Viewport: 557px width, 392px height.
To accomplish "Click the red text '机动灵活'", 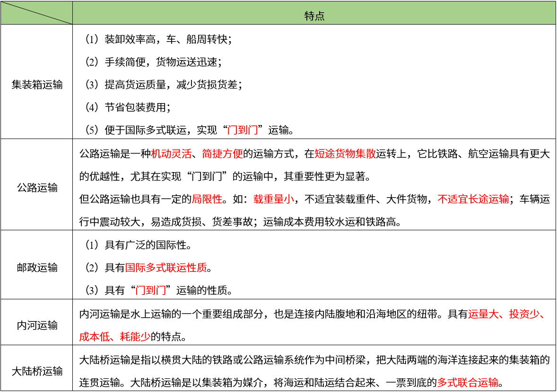I will point(171,154).
